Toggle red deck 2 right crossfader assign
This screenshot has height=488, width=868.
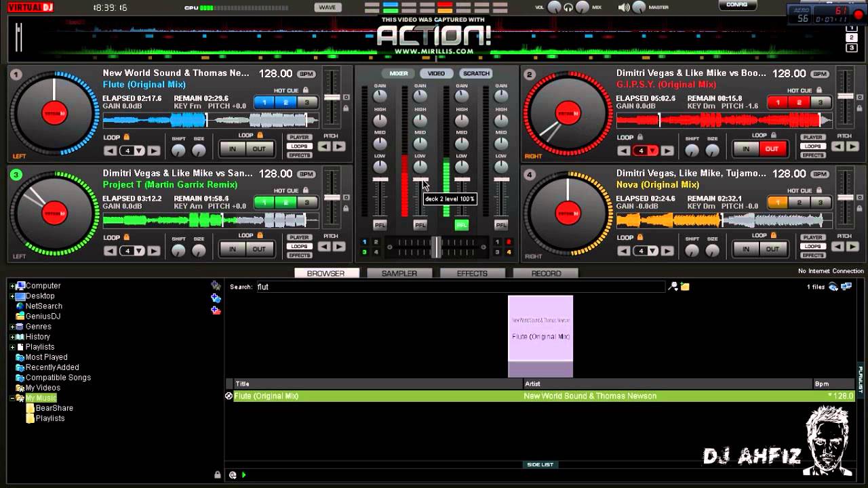(x=509, y=242)
